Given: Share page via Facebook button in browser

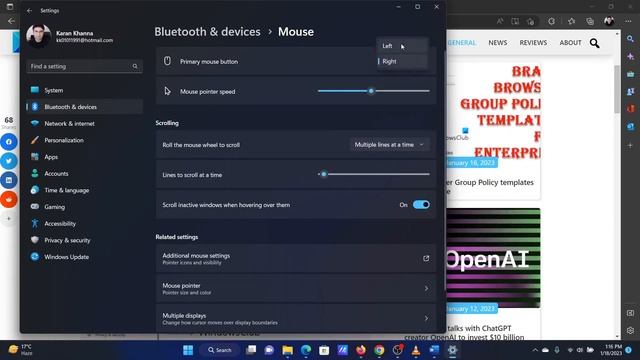Looking at the screenshot, I should tap(9, 142).
